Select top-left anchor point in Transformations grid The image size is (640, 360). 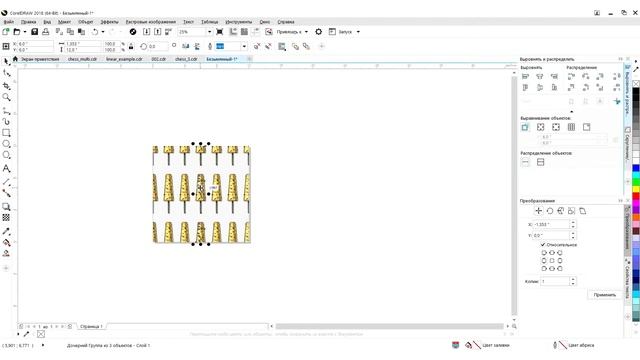click(x=544, y=253)
